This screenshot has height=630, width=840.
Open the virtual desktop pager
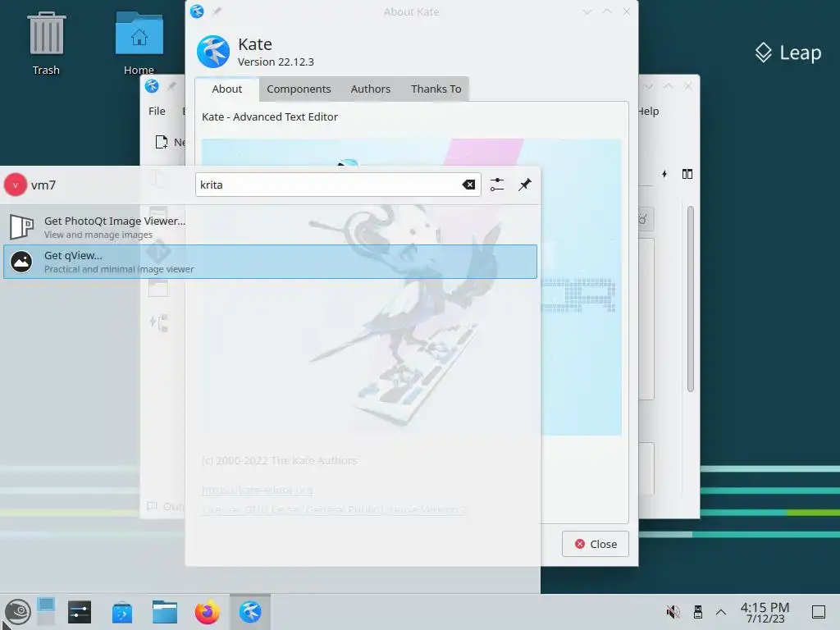pyautogui.click(x=46, y=612)
